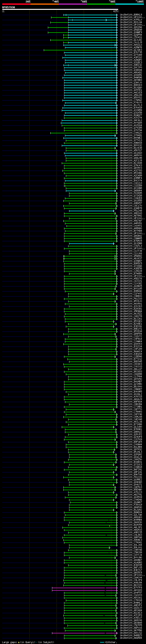The image size is (146, 644).
Task: Click the query end position label 425
Action: coord(115,11)
